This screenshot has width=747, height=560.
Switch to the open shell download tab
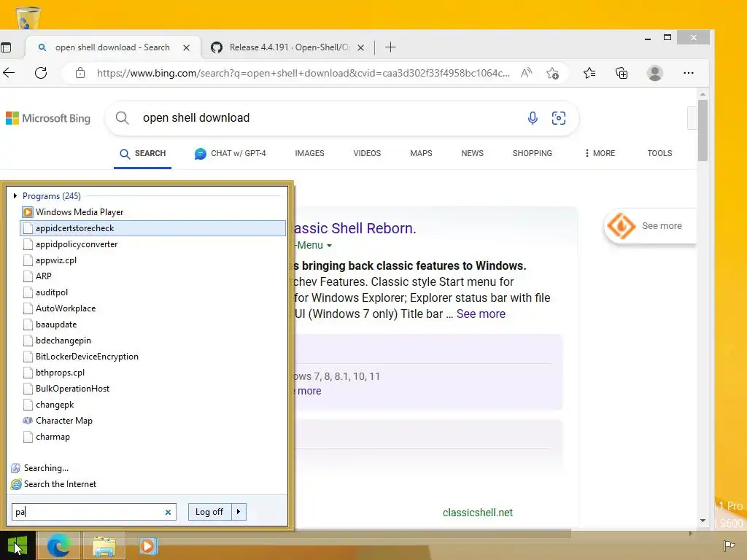coord(112,47)
